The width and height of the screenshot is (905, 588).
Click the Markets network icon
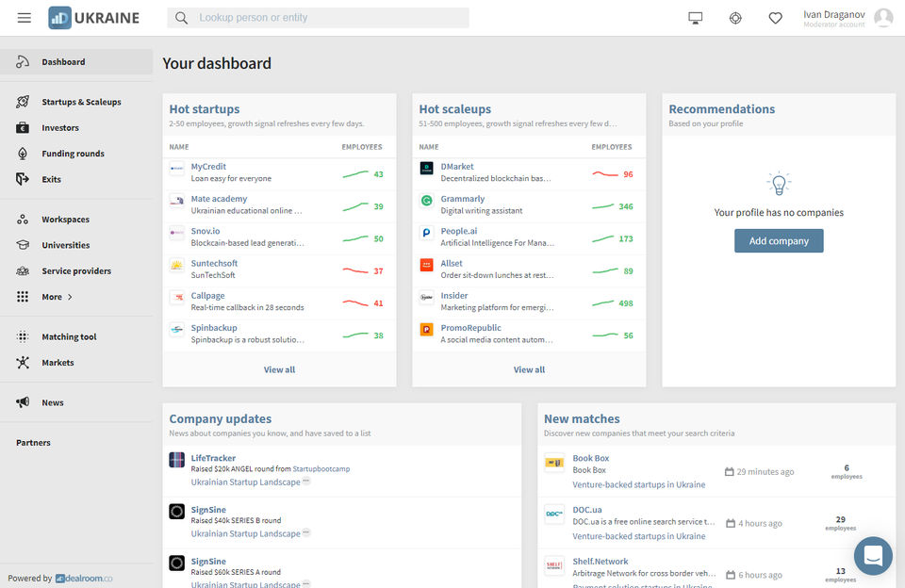23,363
